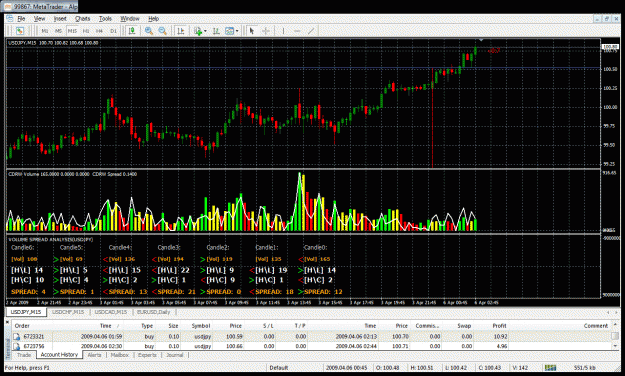Click the terminal list scrollbar thumb
The height and width of the screenshot is (376, 625).
(615, 337)
